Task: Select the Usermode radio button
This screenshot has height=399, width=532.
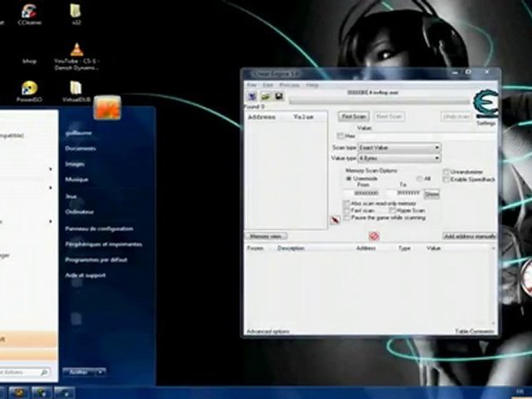Action: click(348, 178)
